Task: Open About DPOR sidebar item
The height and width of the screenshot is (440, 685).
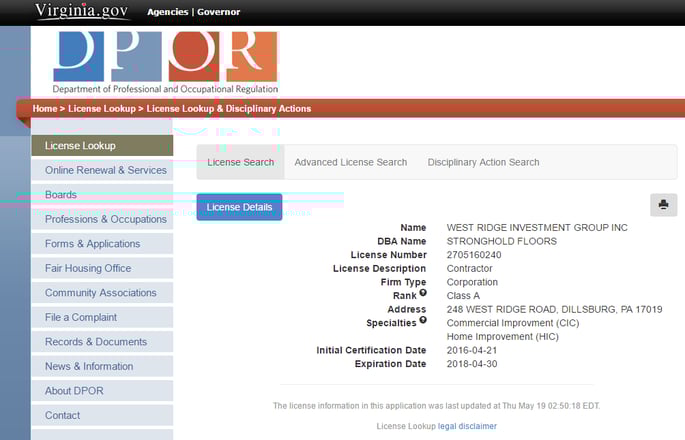Action: coord(102,390)
